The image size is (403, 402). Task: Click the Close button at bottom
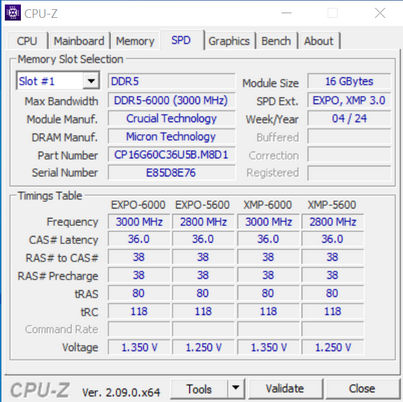point(362,389)
